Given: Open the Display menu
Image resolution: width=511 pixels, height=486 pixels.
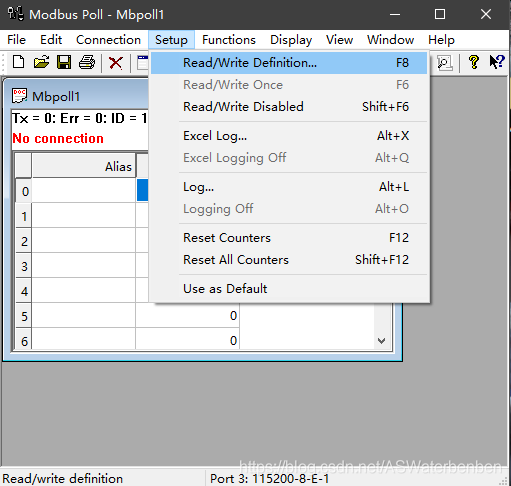Looking at the screenshot, I should [x=291, y=40].
